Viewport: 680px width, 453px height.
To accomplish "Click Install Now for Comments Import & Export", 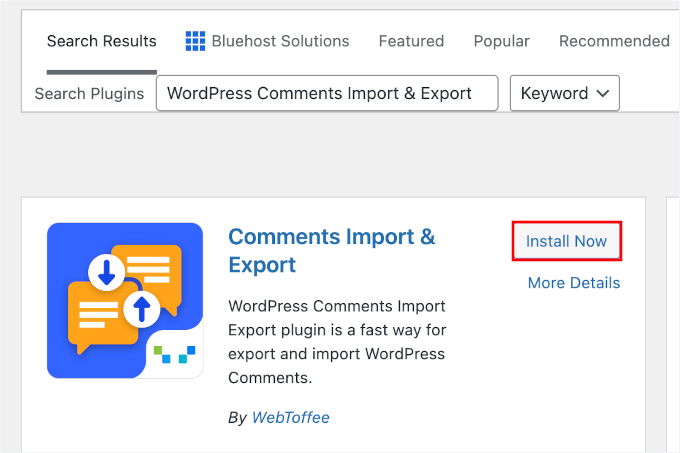I will click(x=566, y=241).
